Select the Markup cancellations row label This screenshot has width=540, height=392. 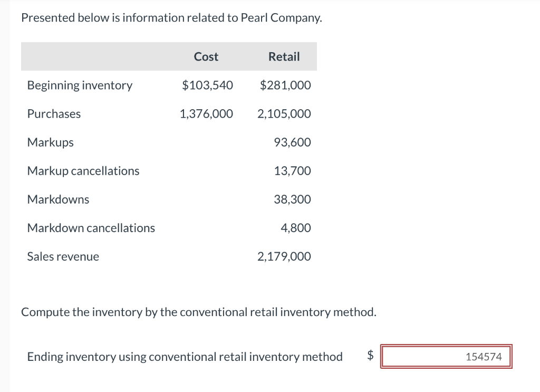(x=83, y=170)
